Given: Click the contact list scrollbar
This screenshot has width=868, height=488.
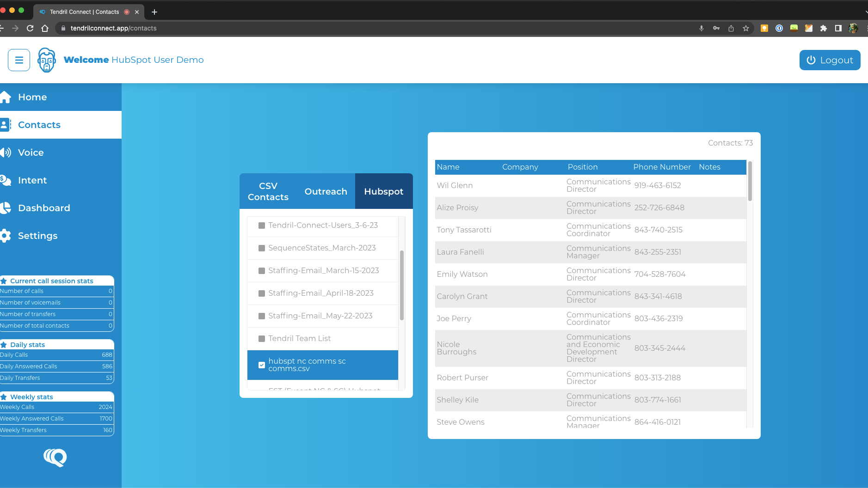Looking at the screenshot, I should (750, 181).
